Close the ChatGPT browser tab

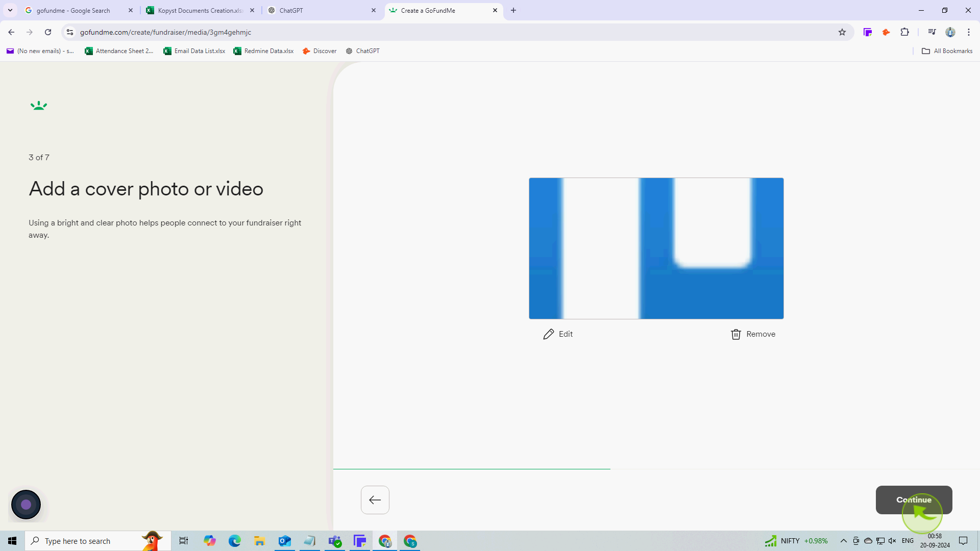coord(374,10)
